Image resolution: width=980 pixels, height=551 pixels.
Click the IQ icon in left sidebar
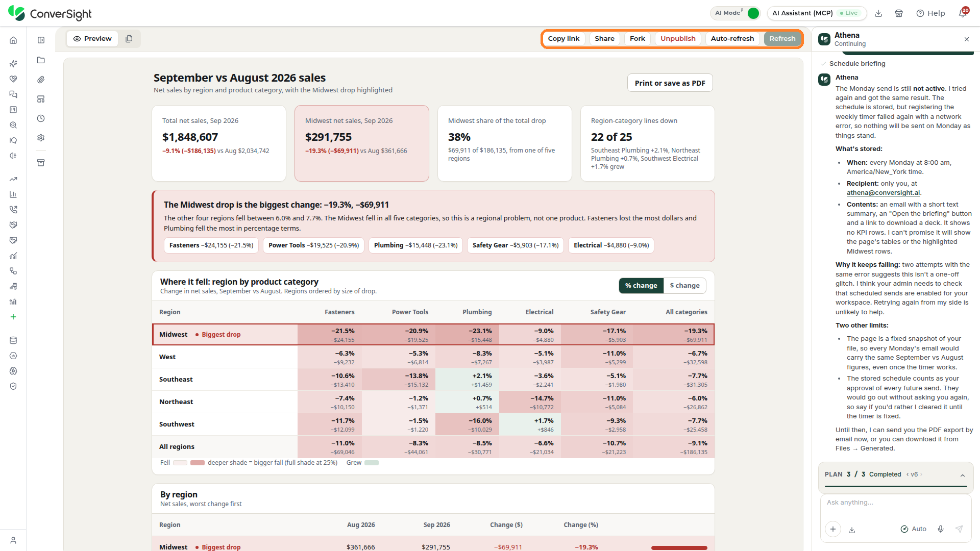coord(13,140)
